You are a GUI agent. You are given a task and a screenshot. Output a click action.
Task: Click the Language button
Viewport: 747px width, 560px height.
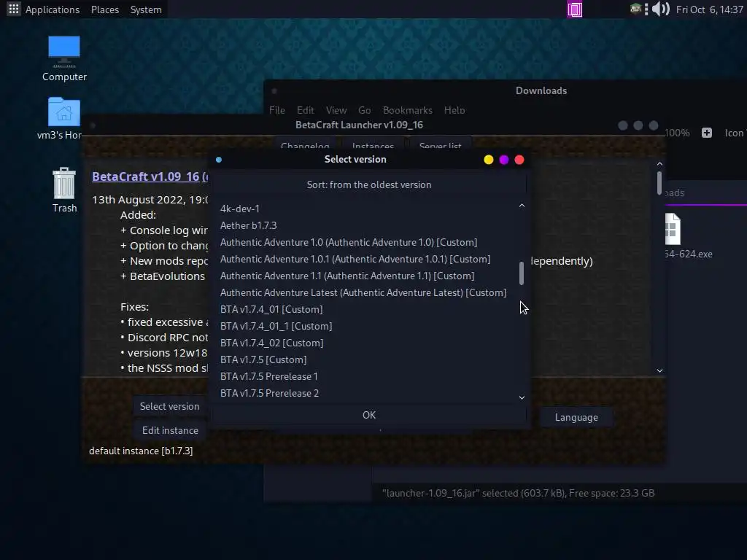576,417
